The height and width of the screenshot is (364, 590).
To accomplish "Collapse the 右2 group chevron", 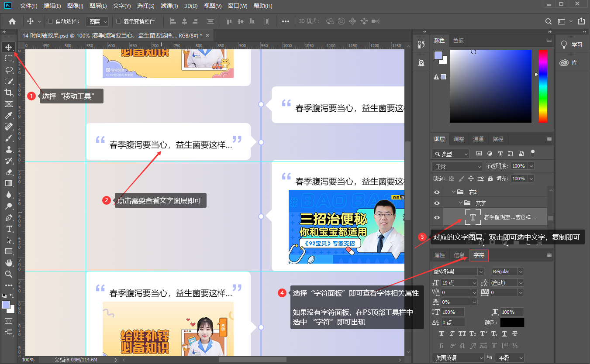I will (453, 192).
